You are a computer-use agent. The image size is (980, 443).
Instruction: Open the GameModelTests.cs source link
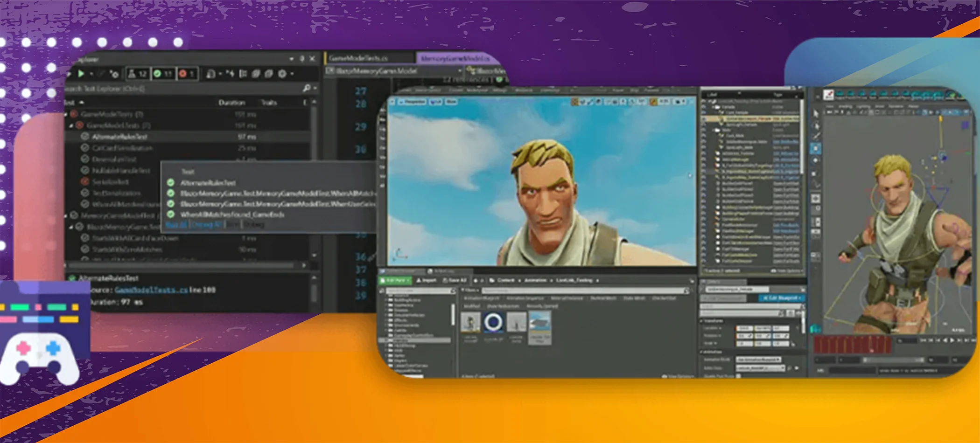(x=151, y=290)
